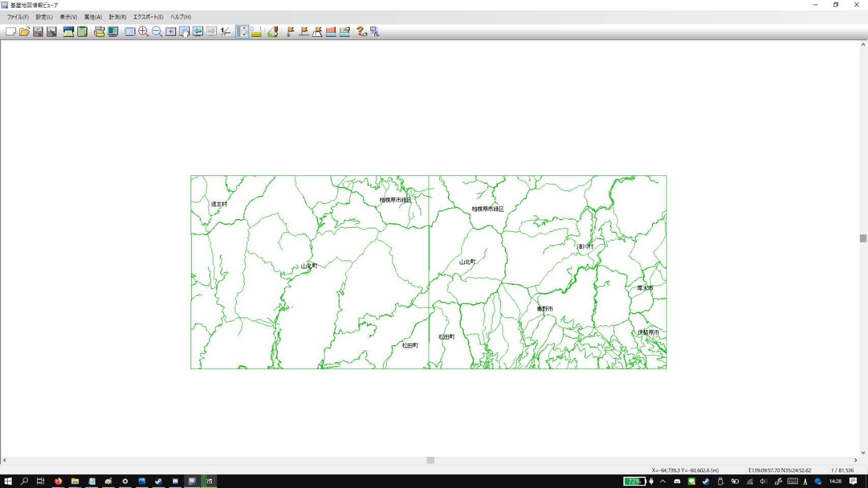Click the scale ratio 1/ icon
Viewport: 868px width, 488px height.
(225, 32)
